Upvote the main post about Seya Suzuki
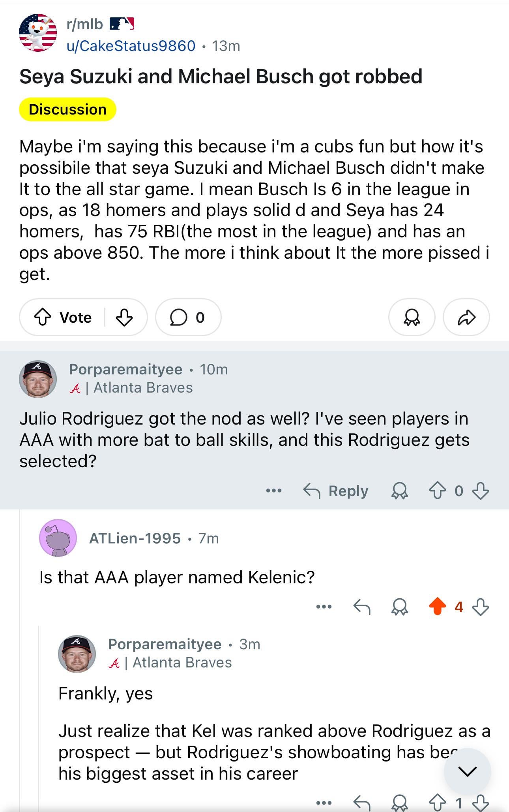 tap(43, 317)
